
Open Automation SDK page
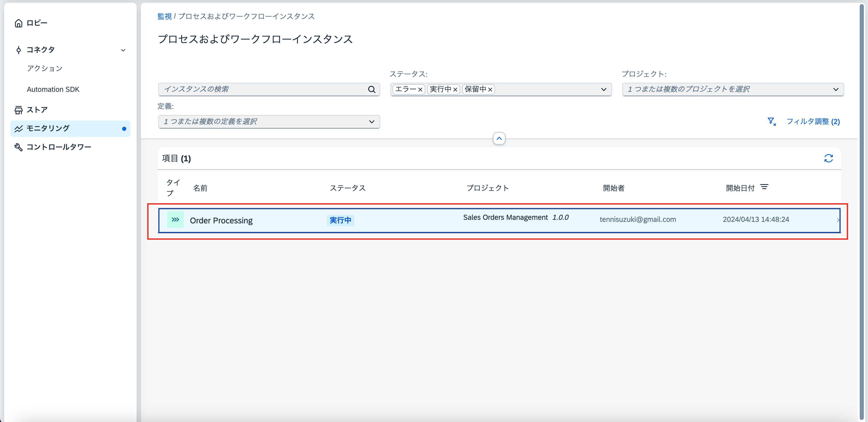[53, 89]
